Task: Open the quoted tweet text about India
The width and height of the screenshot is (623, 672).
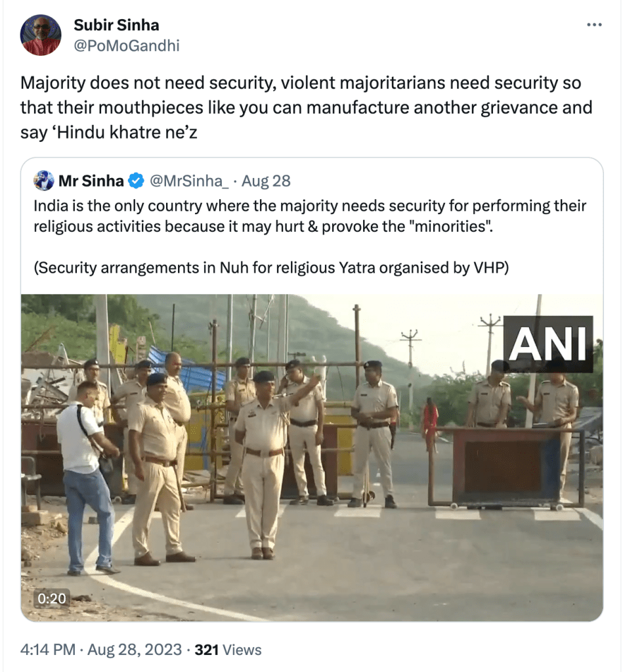Action: click(310, 216)
